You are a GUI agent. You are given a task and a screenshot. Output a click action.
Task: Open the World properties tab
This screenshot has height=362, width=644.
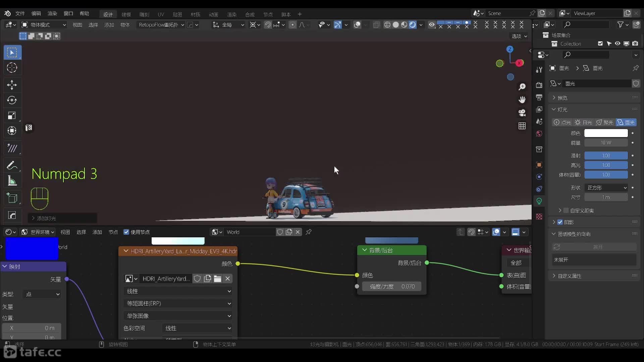point(539,134)
